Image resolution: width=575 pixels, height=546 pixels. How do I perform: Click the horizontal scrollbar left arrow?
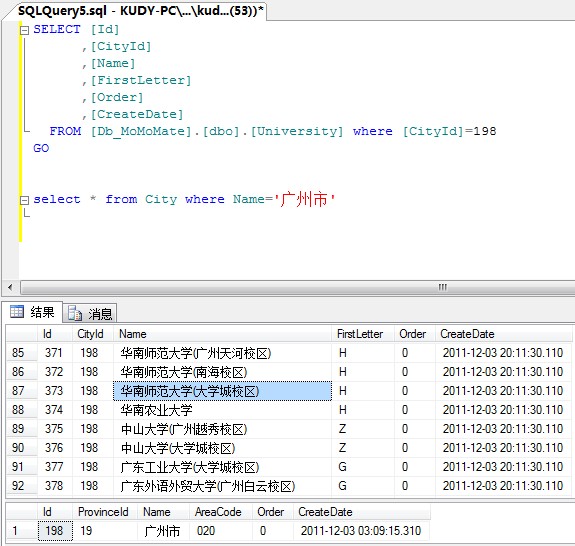pyautogui.click(x=10, y=287)
